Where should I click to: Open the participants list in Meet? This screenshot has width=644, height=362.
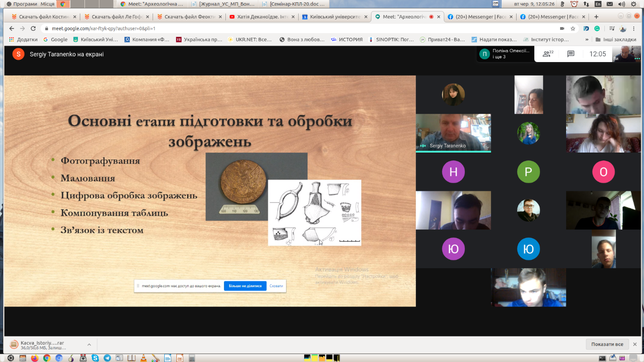coord(548,54)
